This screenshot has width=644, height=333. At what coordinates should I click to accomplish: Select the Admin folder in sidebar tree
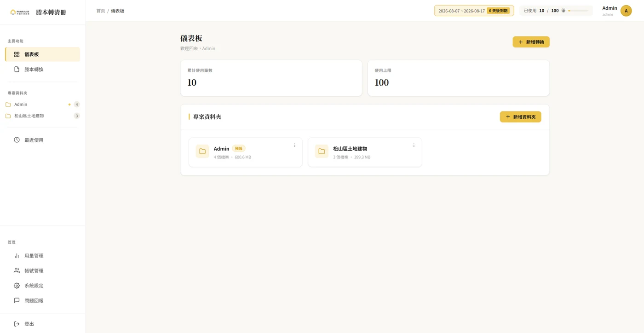click(x=42, y=105)
